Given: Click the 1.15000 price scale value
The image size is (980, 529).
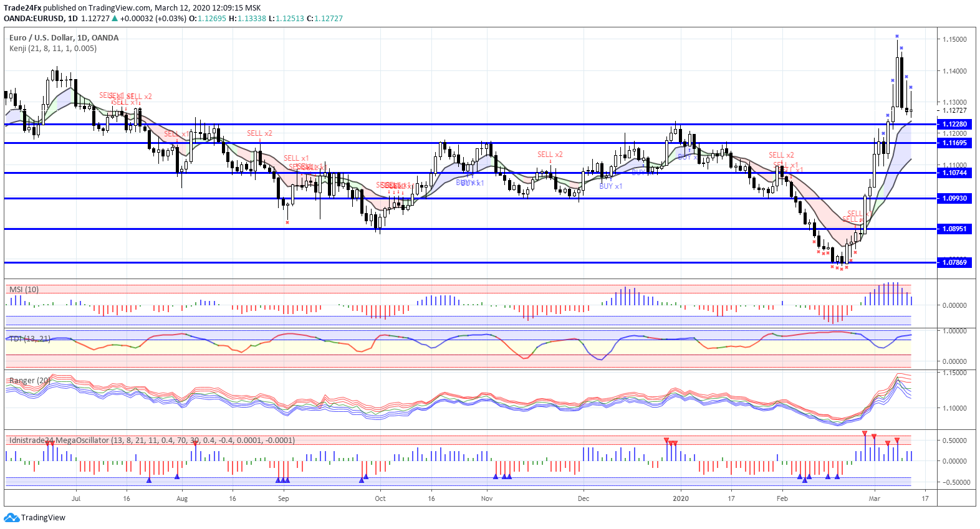Looking at the screenshot, I should 954,39.
